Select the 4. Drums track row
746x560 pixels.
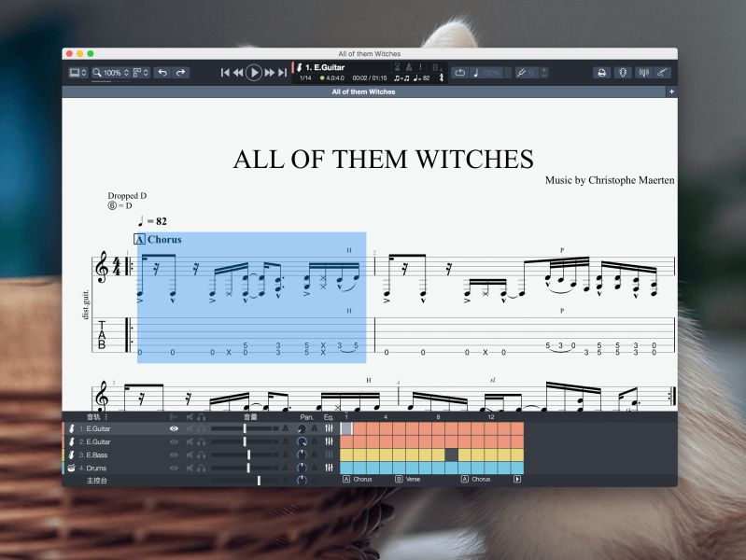[x=201, y=468]
